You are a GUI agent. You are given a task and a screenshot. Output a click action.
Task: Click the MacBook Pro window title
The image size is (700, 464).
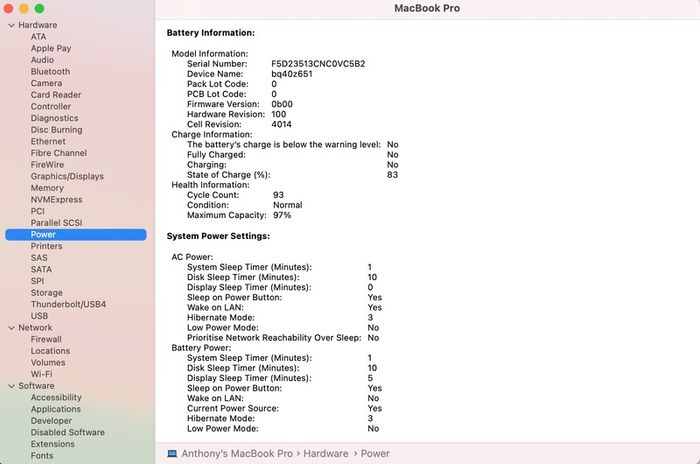tap(427, 8)
